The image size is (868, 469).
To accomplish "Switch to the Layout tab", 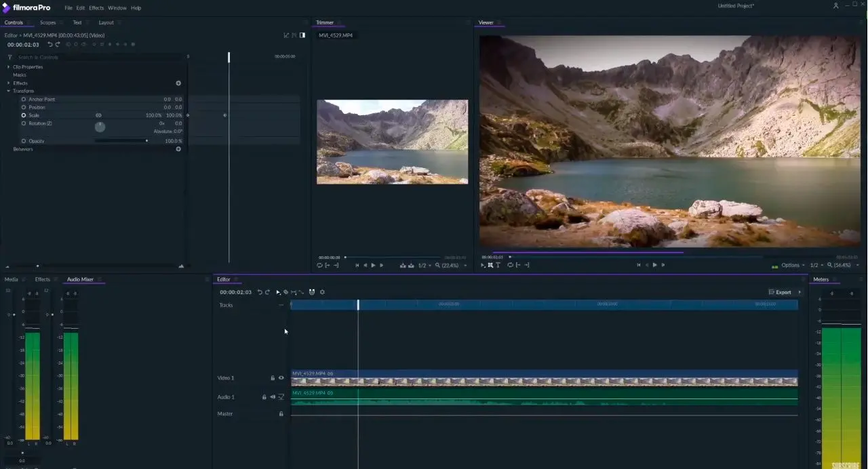I will point(106,22).
